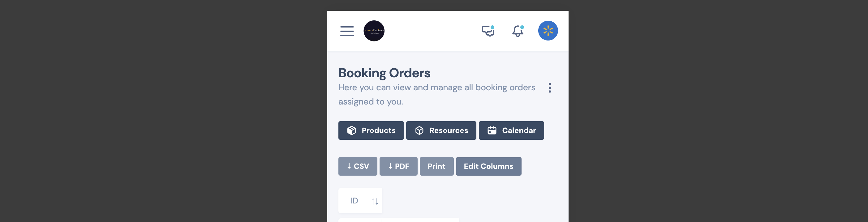
Task: Click the box icon on Products button
Action: pyautogui.click(x=351, y=130)
